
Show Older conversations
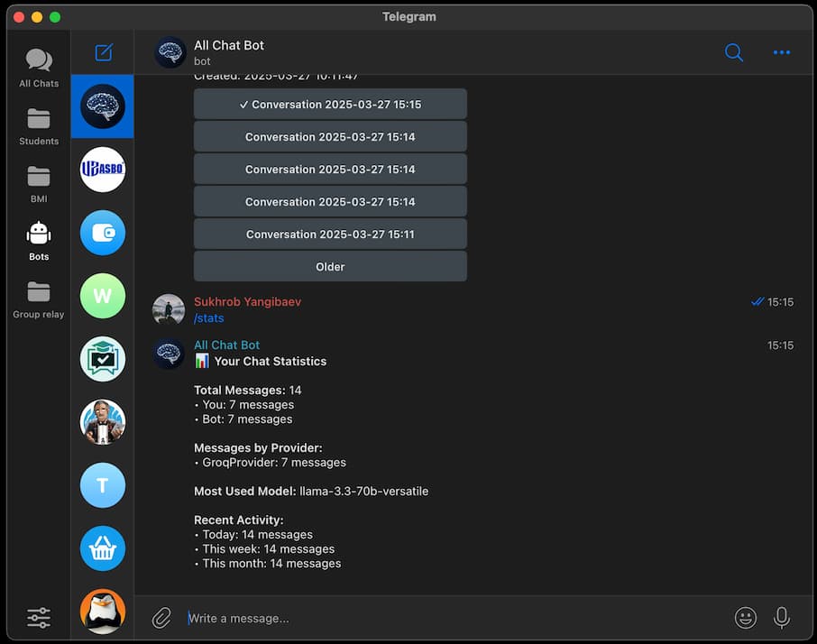[330, 267]
